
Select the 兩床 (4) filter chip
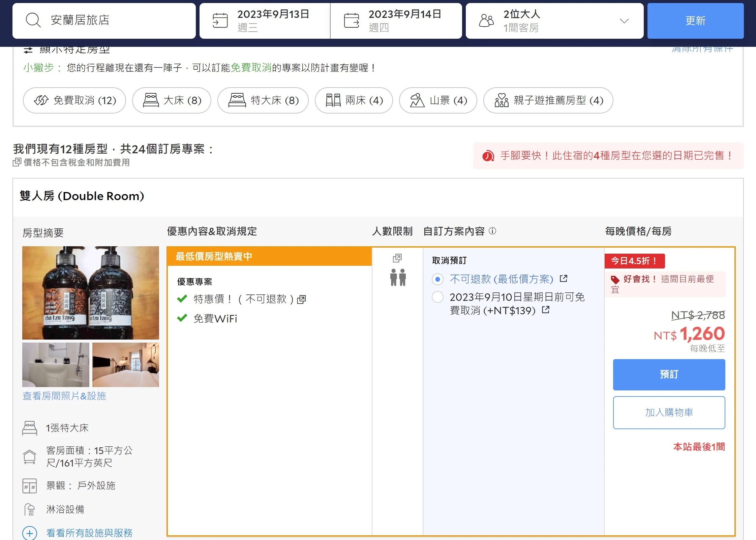pos(354,100)
